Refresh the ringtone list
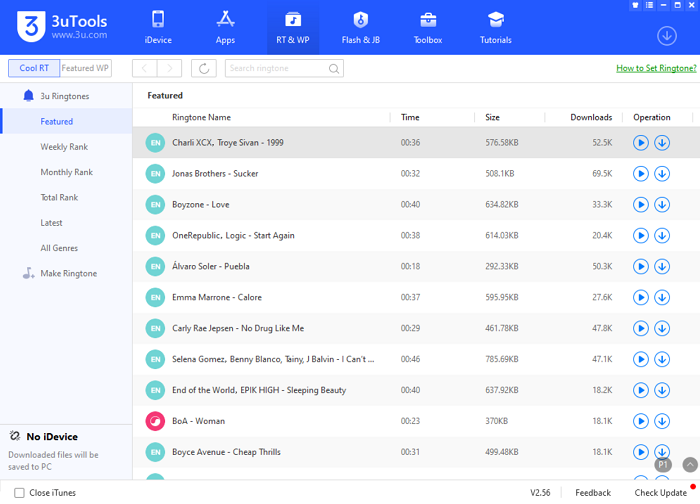The width and height of the screenshot is (700, 504). coord(204,68)
